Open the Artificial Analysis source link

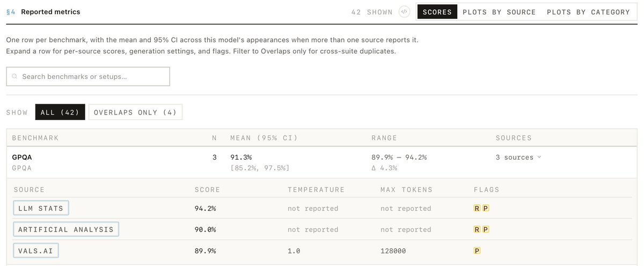point(66,229)
